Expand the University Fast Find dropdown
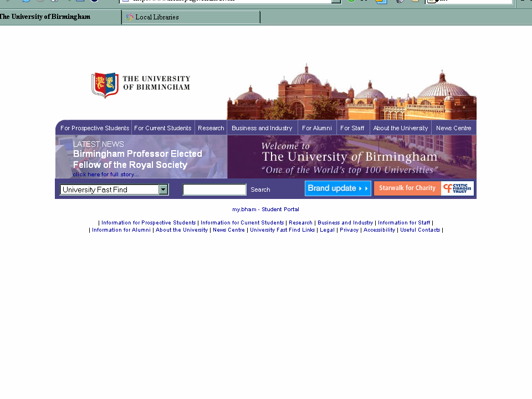Image resolution: width=532 pixels, height=399 pixels. click(x=114, y=190)
